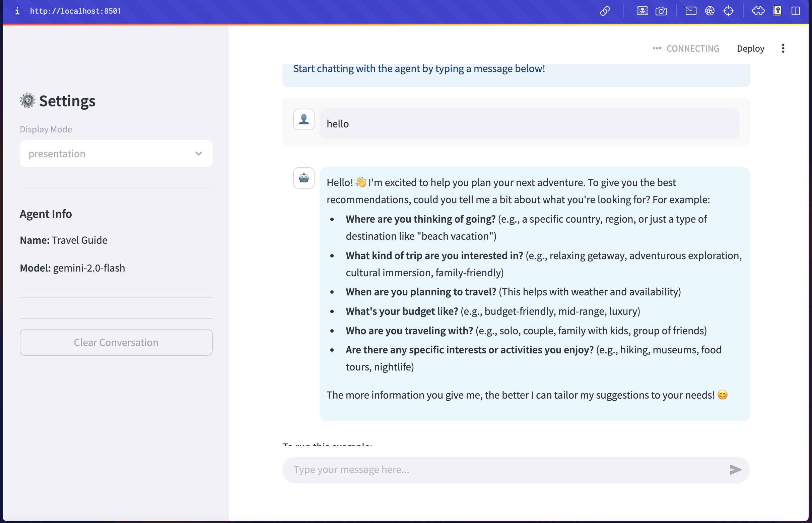Take screenshot with the camera icon

tap(661, 11)
